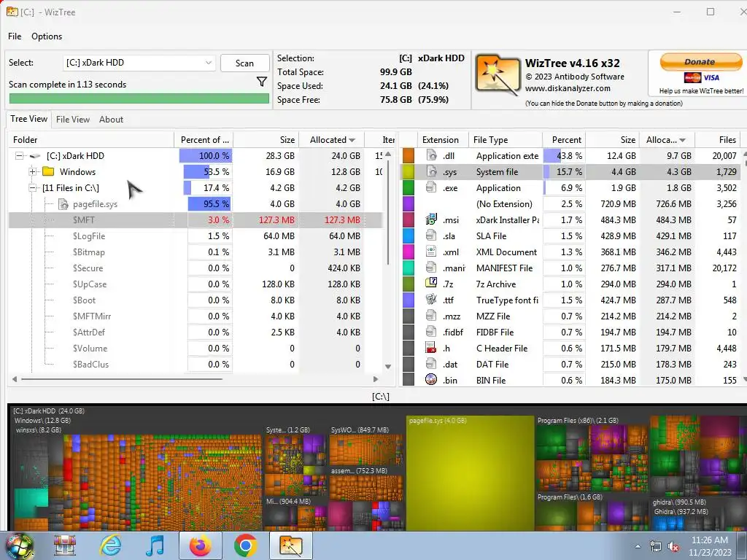747x560 pixels.
Task: Open Firefox from the taskbar
Action: tap(200, 546)
